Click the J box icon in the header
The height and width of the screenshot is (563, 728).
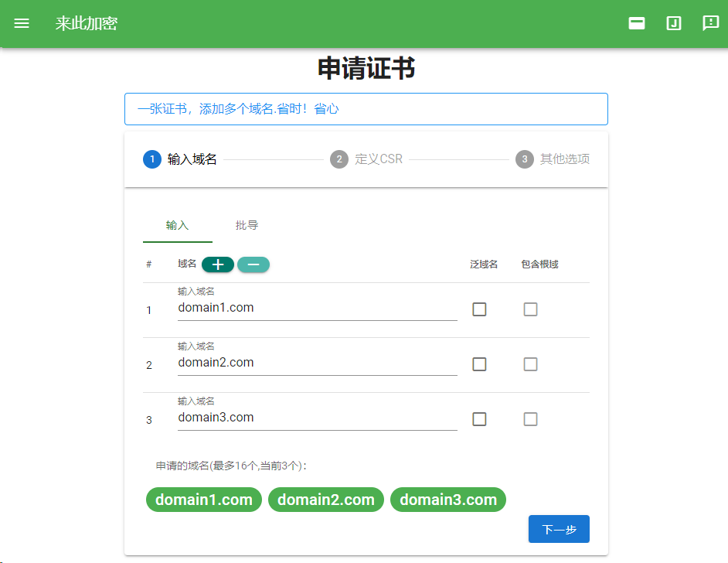click(x=674, y=23)
